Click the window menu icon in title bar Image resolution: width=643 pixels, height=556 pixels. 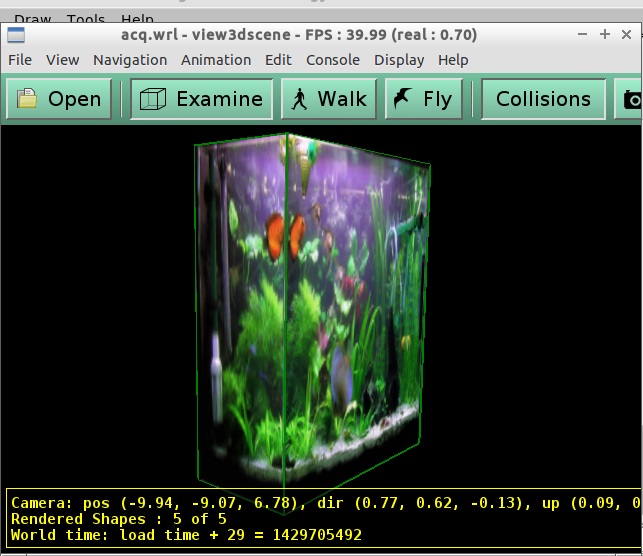coord(16,34)
